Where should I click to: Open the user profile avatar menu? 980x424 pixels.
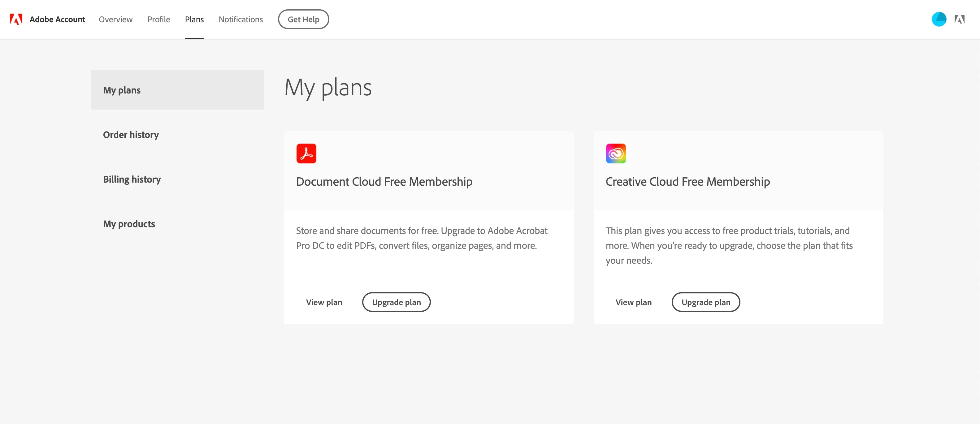click(x=939, y=19)
